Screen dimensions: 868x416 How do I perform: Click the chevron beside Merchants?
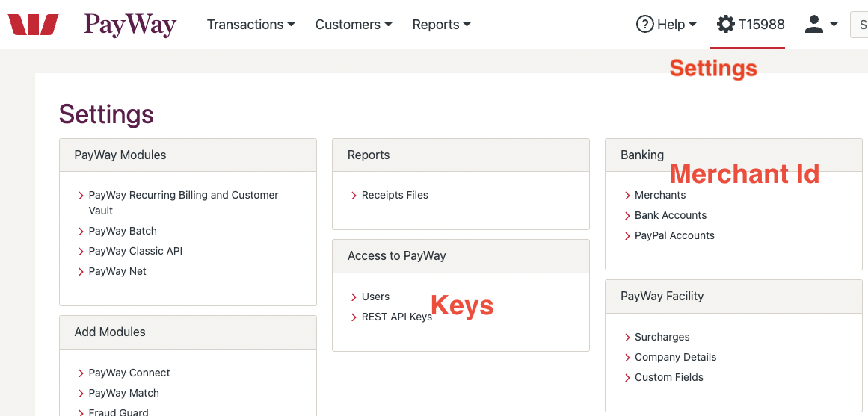click(627, 195)
